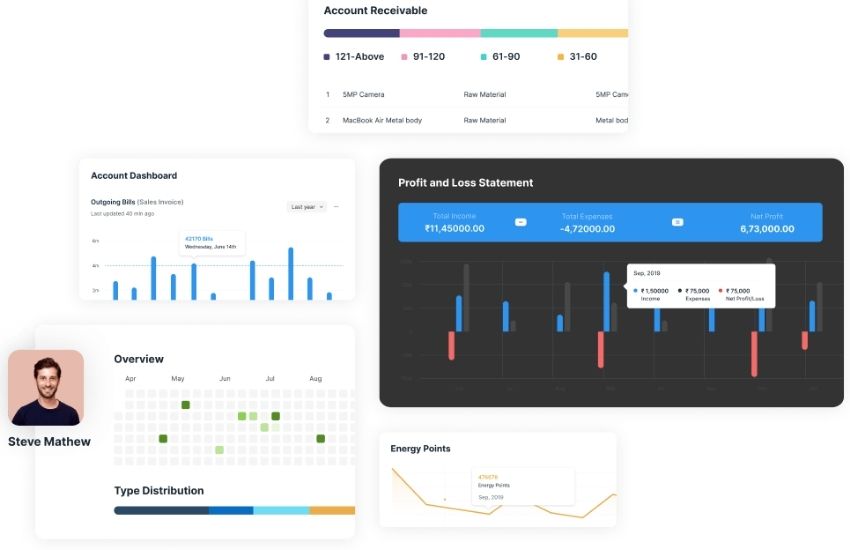Click the navy 121-Above bar segment
Screen dimensions: 850x550
pyautogui.click(x=362, y=33)
